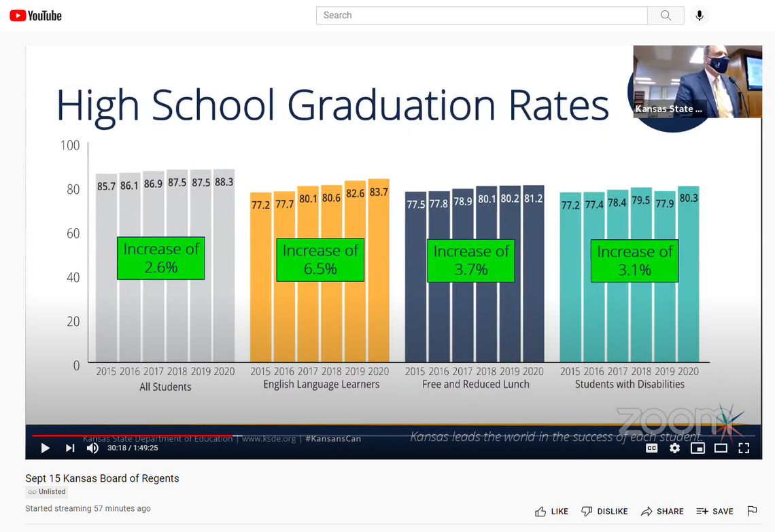
Task: Click the Unlisted badge
Action: (46, 491)
